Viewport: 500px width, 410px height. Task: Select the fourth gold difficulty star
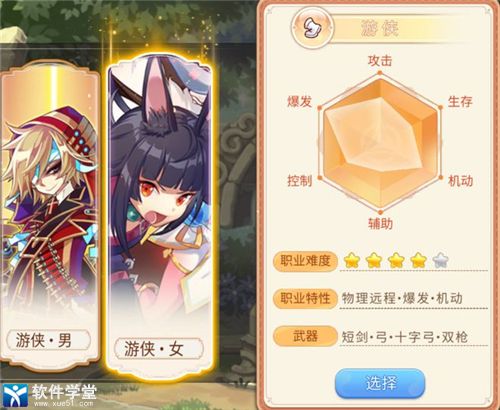pyautogui.click(x=418, y=260)
